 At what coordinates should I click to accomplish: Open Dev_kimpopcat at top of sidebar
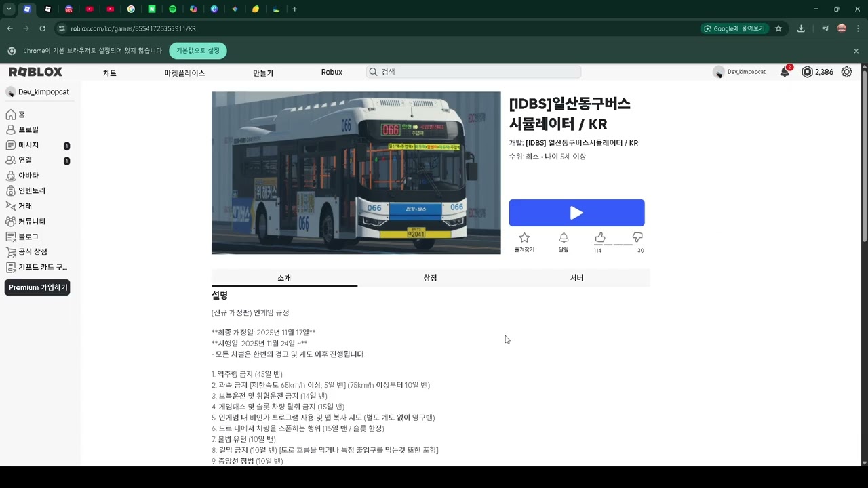(x=38, y=91)
